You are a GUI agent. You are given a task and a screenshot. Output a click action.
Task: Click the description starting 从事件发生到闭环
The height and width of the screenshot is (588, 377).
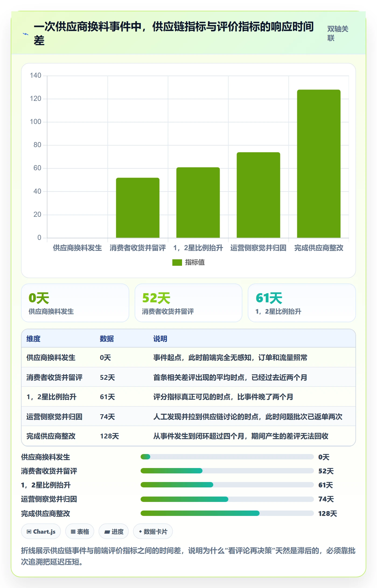(x=241, y=436)
